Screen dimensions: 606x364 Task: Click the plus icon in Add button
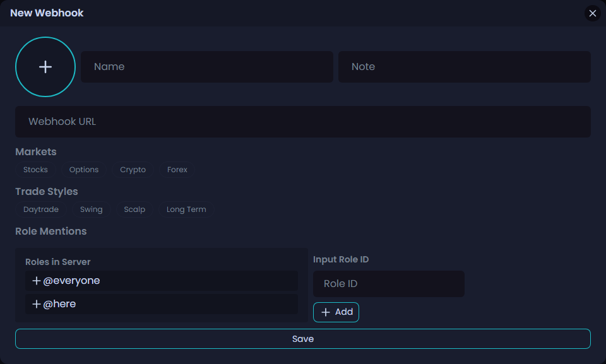pyautogui.click(x=326, y=312)
